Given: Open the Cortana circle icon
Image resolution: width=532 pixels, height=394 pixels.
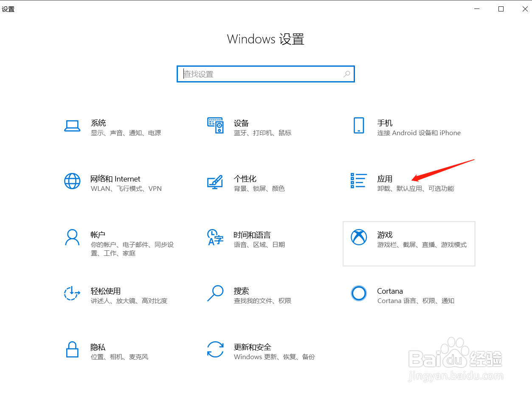Looking at the screenshot, I should [359, 294].
